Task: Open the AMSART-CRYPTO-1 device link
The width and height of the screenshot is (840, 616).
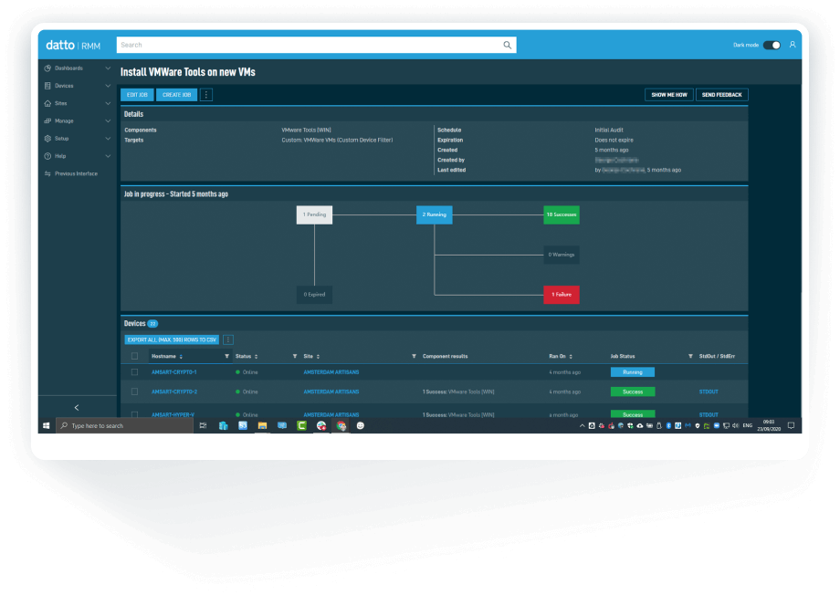Action: click(174, 372)
